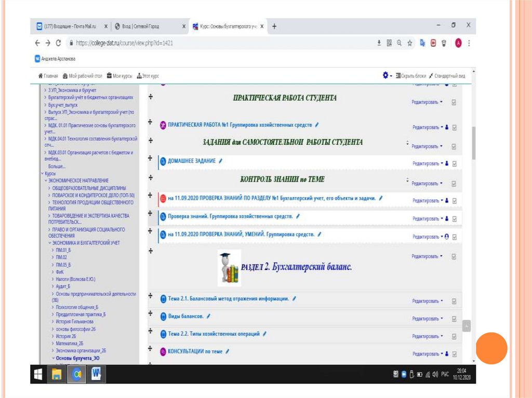This screenshot has height=398, width=532.
Task: Click the volume icon in system tray
Action: point(435,374)
